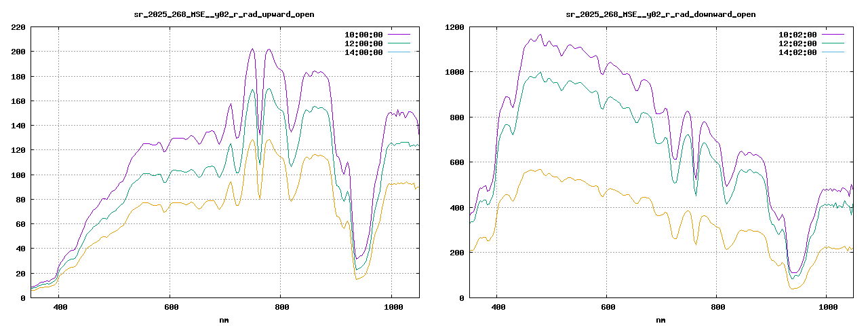The image size is (868, 326).
Task: Click the 800 tick on right chart y-axis
Action: [456, 117]
